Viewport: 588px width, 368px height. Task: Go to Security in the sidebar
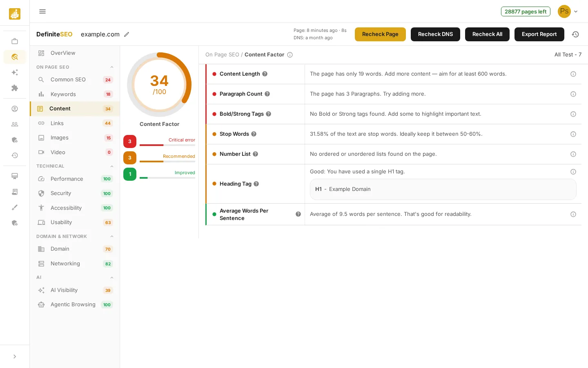(75, 193)
